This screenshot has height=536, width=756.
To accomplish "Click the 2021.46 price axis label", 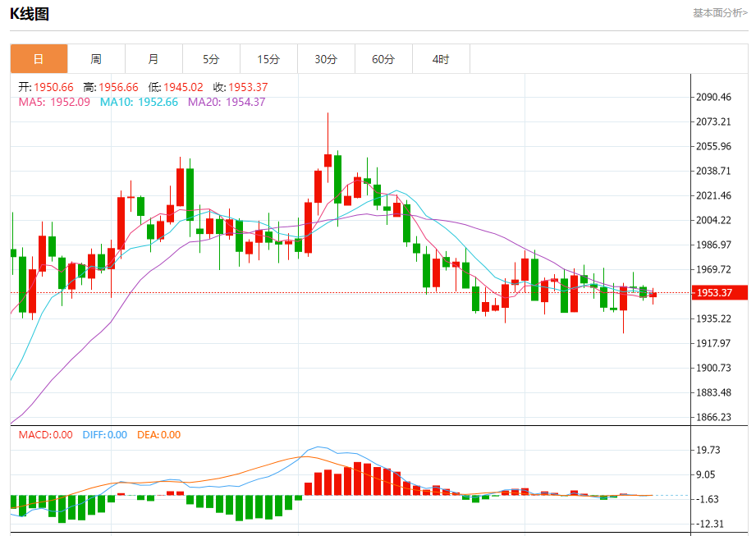I will pos(713,195).
